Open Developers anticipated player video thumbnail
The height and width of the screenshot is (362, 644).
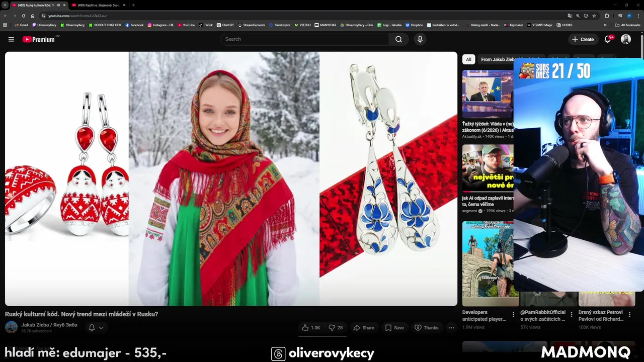491,263
